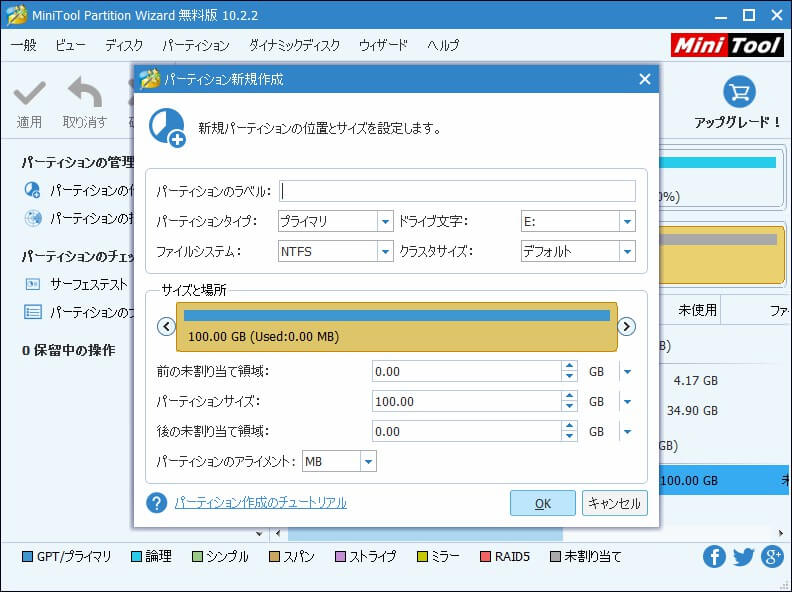The height and width of the screenshot is (592, 792).
Task: Maximize the MiniTool Partition Wizard window
Action: point(749,15)
